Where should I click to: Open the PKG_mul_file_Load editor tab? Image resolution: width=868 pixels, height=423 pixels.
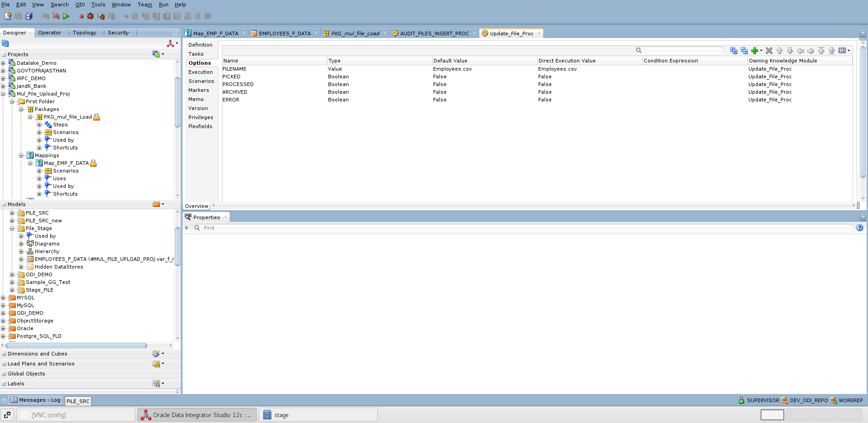pos(355,34)
